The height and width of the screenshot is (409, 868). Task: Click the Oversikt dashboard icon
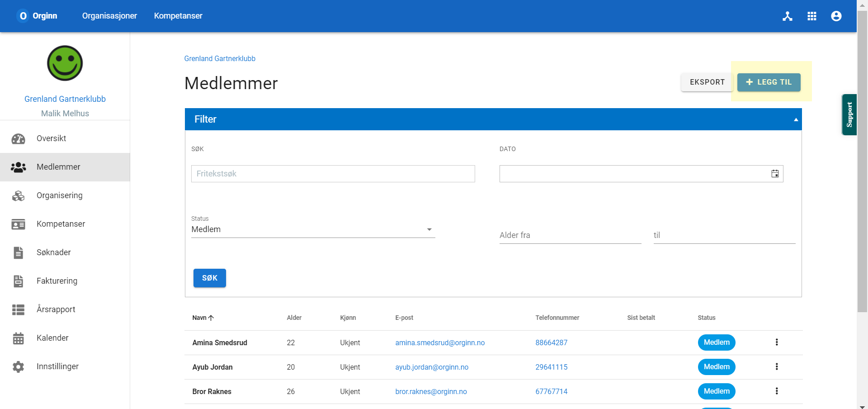[x=19, y=138]
